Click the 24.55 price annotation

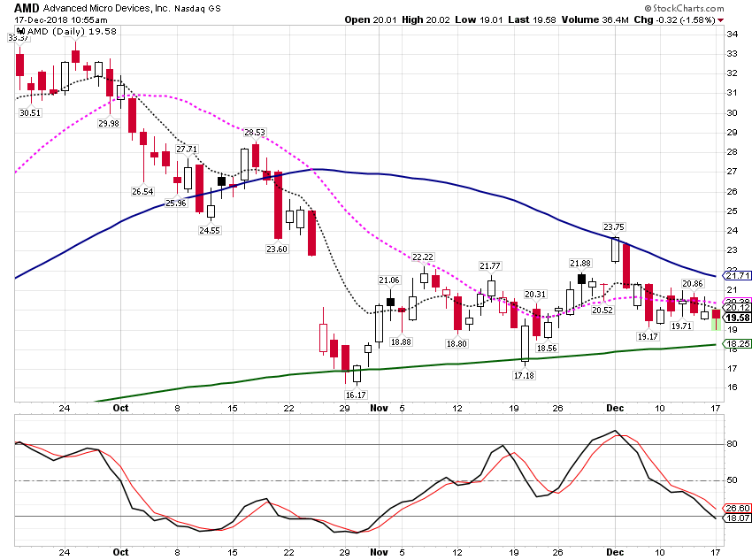pos(209,231)
